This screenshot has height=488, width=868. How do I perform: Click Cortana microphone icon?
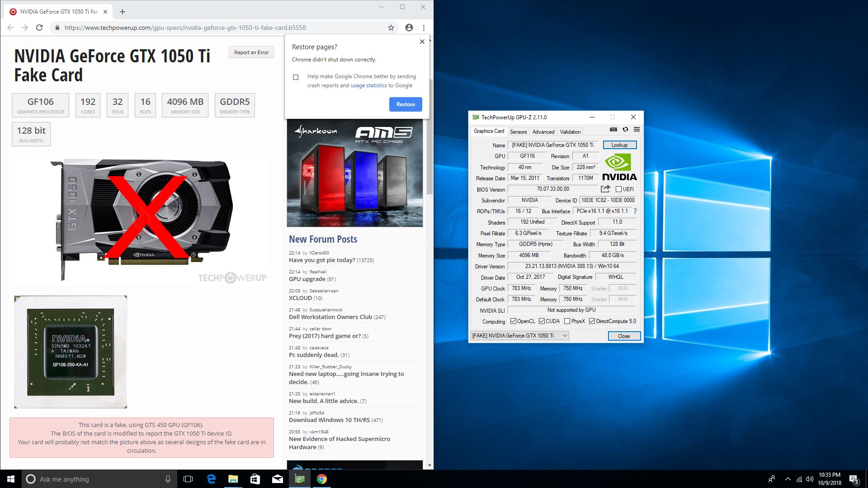(x=168, y=479)
